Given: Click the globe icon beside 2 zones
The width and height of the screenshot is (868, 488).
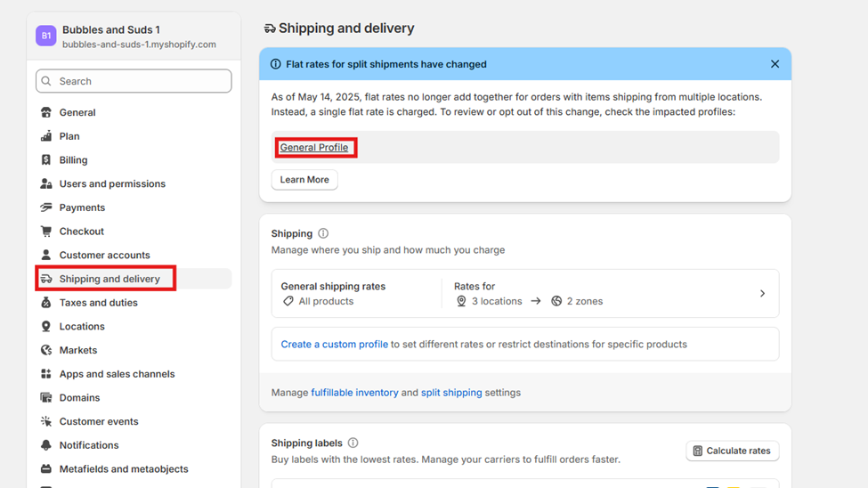Looking at the screenshot, I should coord(556,301).
